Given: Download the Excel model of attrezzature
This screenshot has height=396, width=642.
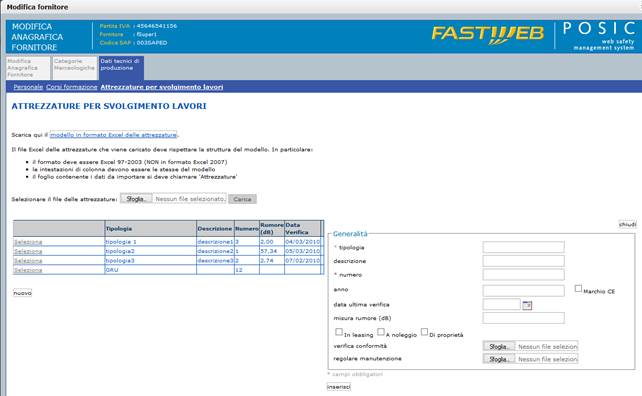Looking at the screenshot, I should pos(113,135).
